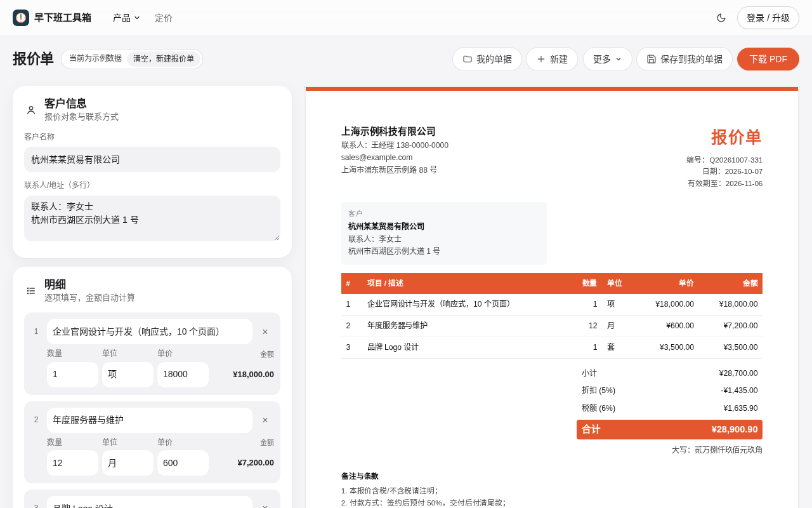
Task: Click the 税额 (6%) row label
Action: coord(598,408)
